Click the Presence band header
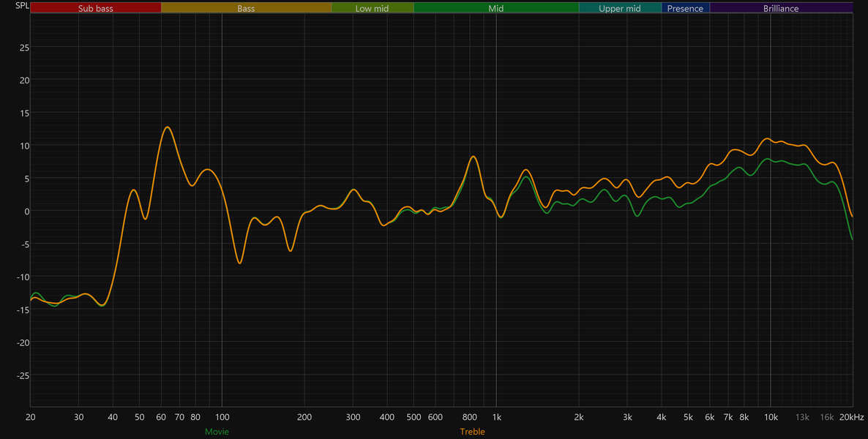This screenshot has width=868, height=439. click(x=685, y=8)
